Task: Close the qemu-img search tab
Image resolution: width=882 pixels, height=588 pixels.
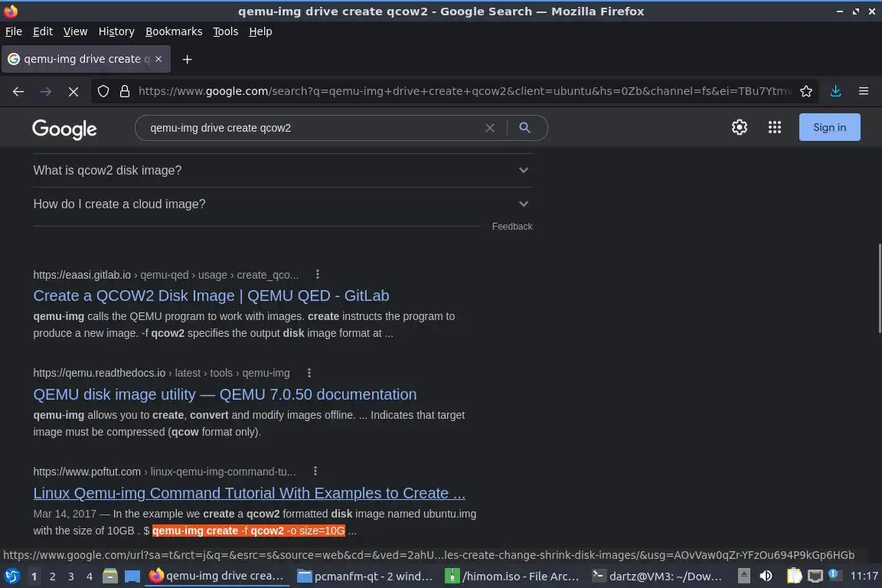Action: point(158,59)
